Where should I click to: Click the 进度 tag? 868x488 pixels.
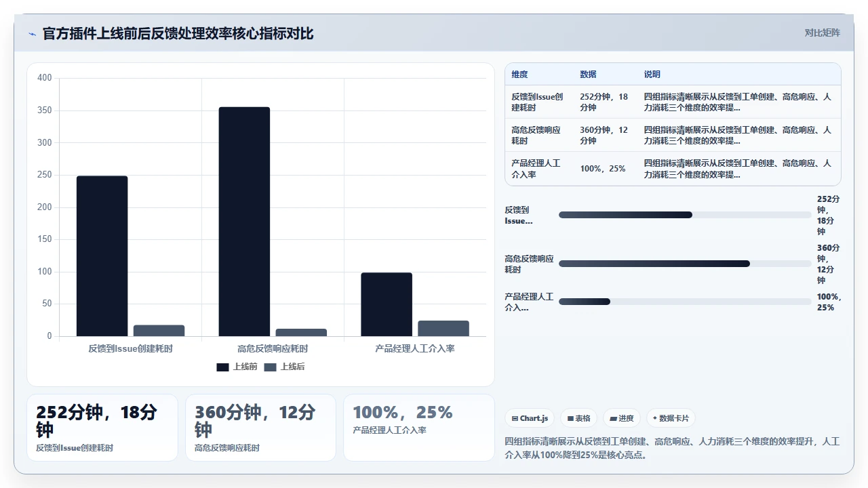621,418
